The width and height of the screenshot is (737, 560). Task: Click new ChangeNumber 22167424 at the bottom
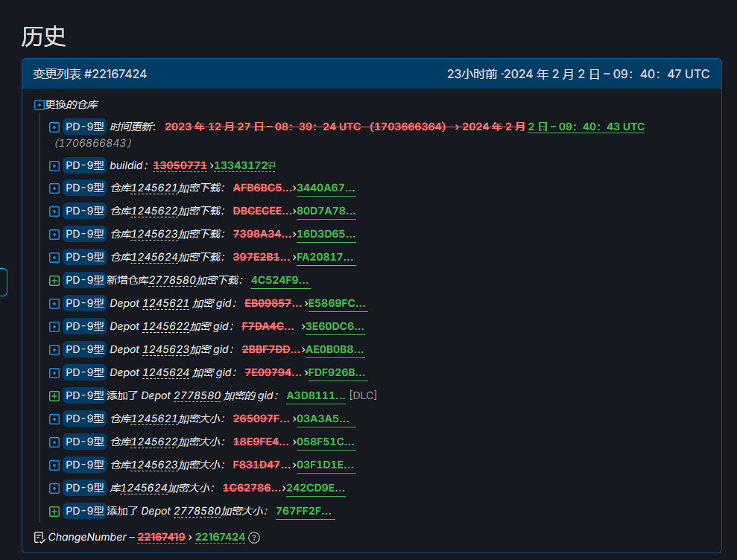tap(220, 538)
